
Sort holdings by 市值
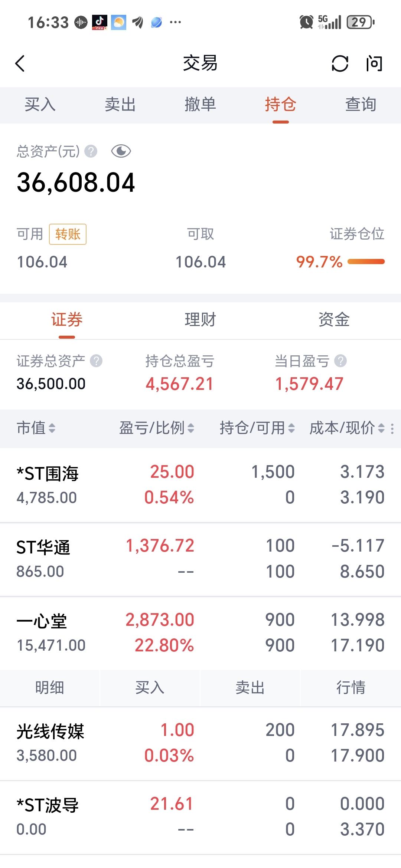36,428
